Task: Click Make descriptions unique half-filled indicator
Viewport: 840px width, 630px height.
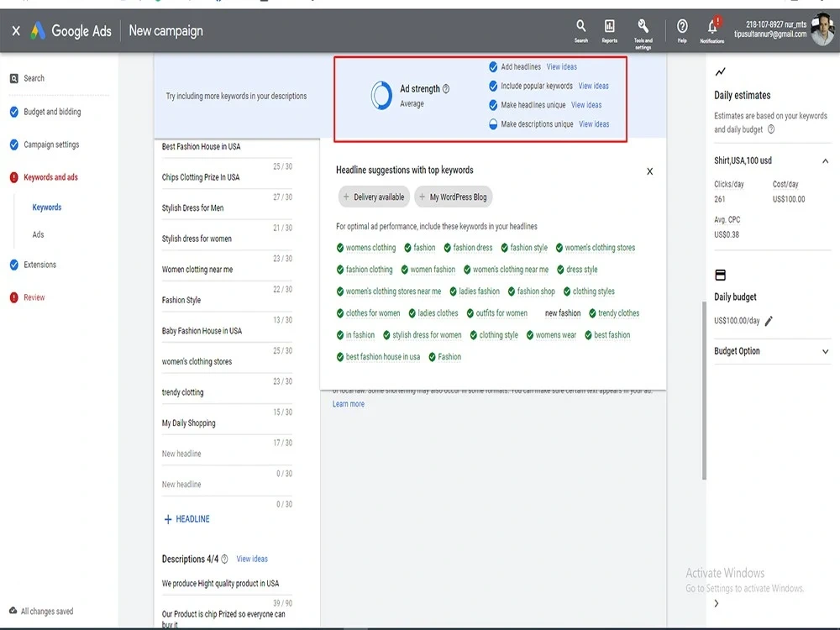Action: click(x=493, y=124)
